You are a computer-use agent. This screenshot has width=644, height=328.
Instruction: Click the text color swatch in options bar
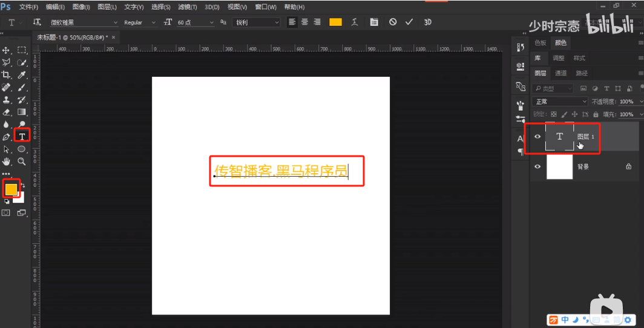335,22
